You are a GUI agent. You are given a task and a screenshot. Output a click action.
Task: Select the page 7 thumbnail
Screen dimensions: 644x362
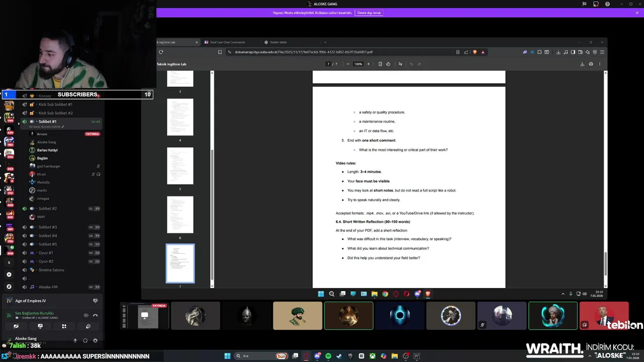180,263
